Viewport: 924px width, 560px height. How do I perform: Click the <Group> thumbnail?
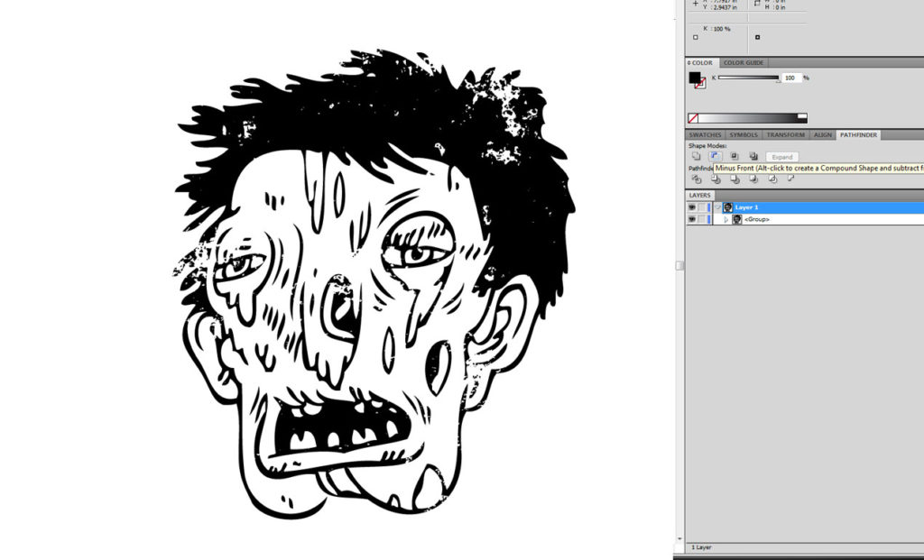pos(736,219)
